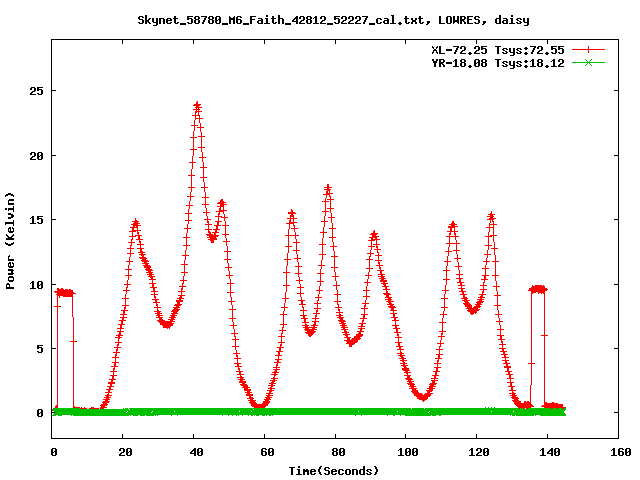
Task: Click y-axis tick label 20
Action: pyautogui.click(x=36, y=156)
